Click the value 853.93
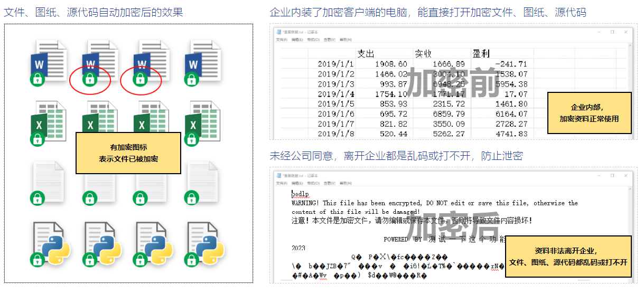This screenshot has height=294, width=644. (394, 104)
